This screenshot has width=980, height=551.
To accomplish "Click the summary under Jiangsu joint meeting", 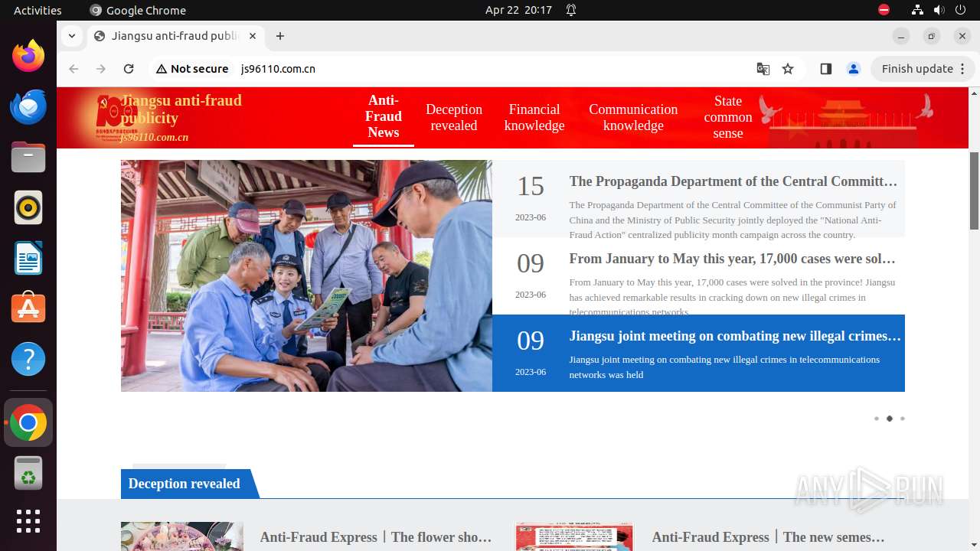I will 724,367.
